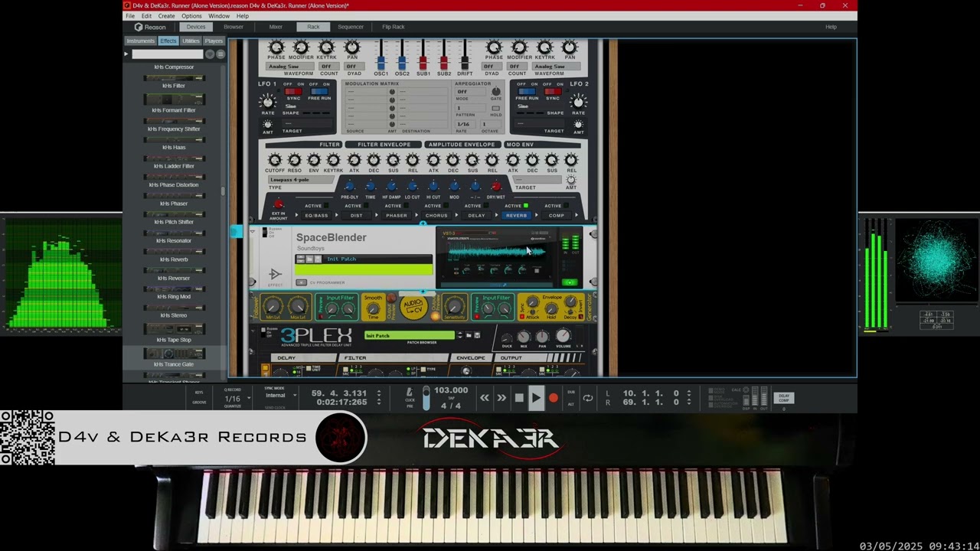This screenshot has height=551, width=980.
Task: Switch to the Utilities browser tab
Action: click(x=191, y=41)
